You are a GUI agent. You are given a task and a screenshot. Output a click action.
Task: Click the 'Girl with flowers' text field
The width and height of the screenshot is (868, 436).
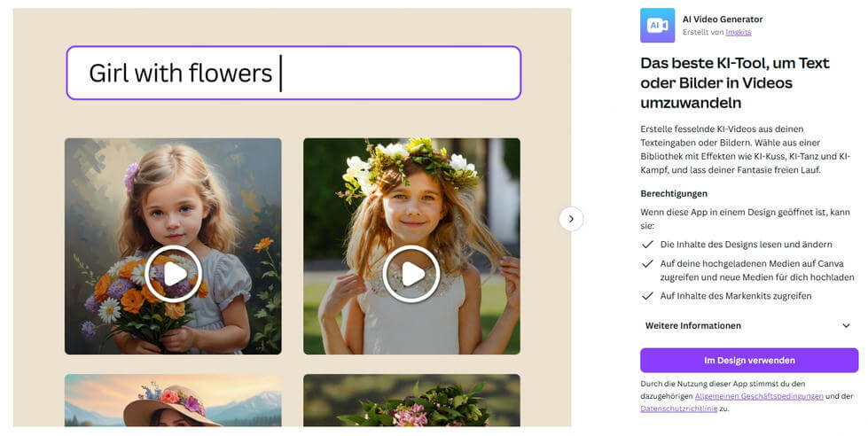pyautogui.click(x=293, y=73)
